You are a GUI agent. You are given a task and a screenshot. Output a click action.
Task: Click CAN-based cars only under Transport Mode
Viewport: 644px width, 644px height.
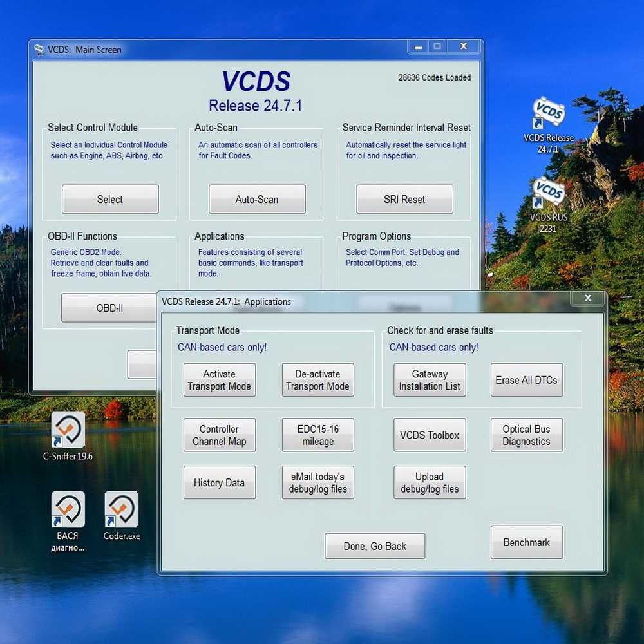coord(222,347)
